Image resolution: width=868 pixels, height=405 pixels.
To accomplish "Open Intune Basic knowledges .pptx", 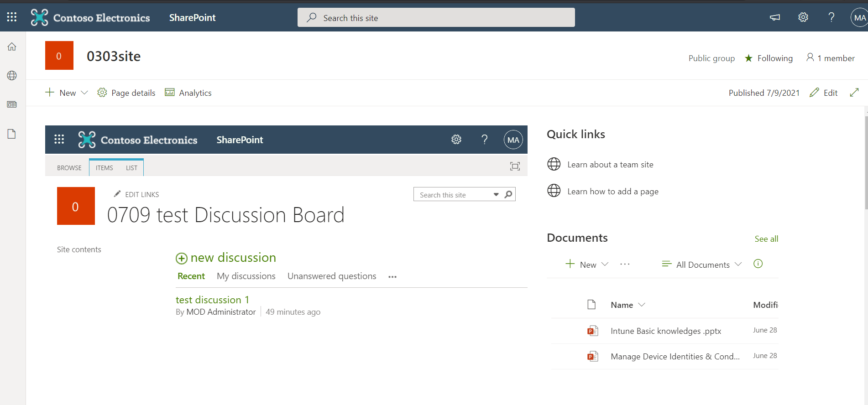I will pyautogui.click(x=666, y=331).
